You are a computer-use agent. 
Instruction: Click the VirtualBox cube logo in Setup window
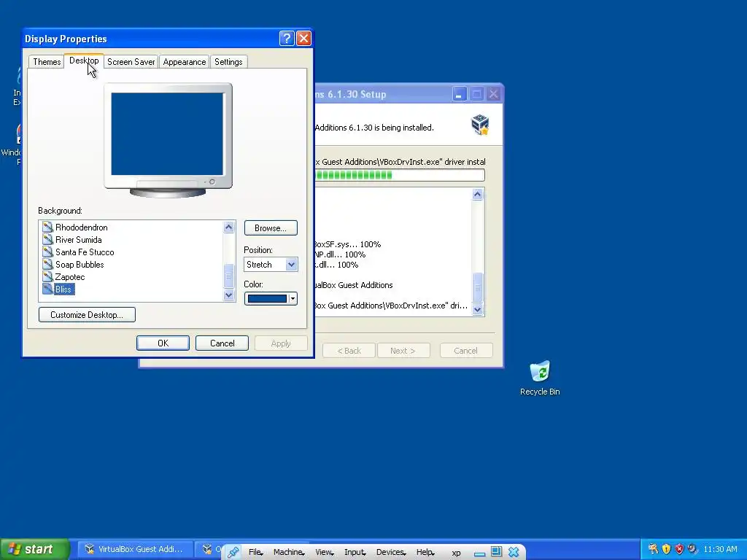(480, 125)
